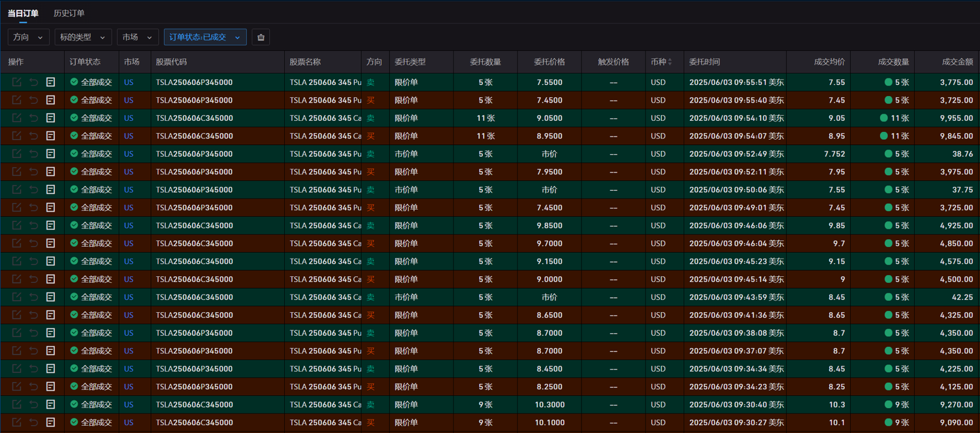The height and width of the screenshot is (433, 980).
Task: Open details for the 09:43:59 market order
Action: click(x=50, y=297)
